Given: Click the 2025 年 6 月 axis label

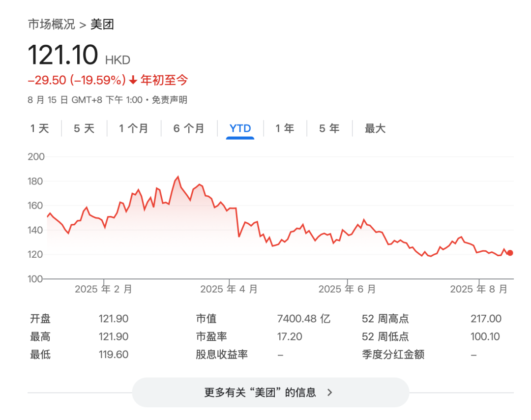Looking at the screenshot, I should click(347, 289).
